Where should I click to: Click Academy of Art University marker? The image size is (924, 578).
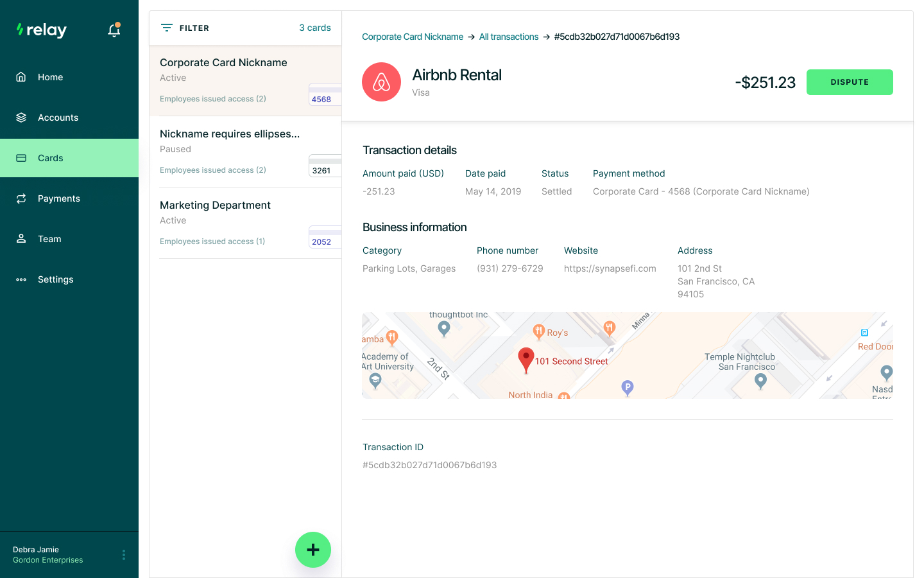click(376, 381)
